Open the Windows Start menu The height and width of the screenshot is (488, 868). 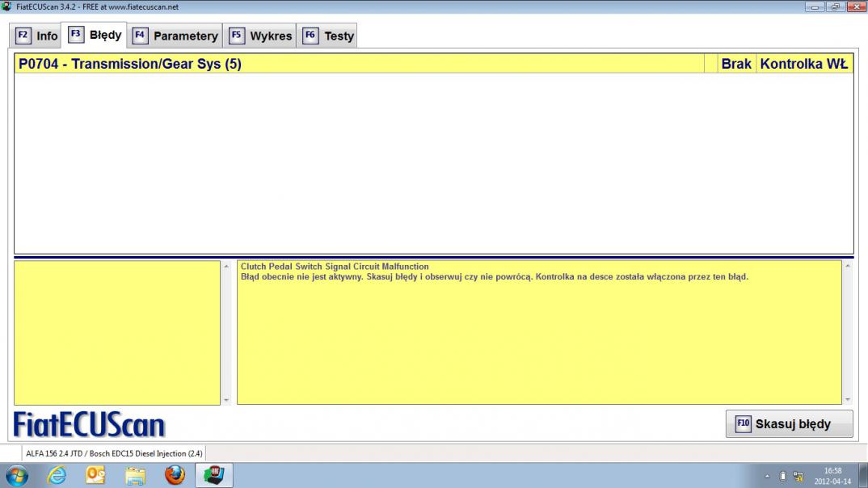(17, 476)
